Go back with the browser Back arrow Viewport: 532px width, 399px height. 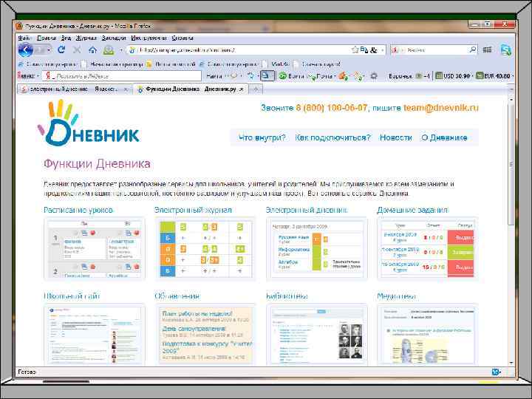coord(26,50)
